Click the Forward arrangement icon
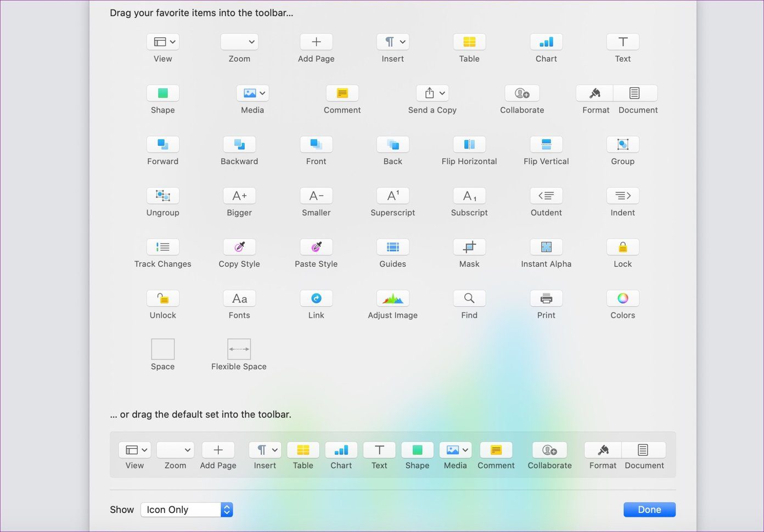 pos(163,144)
